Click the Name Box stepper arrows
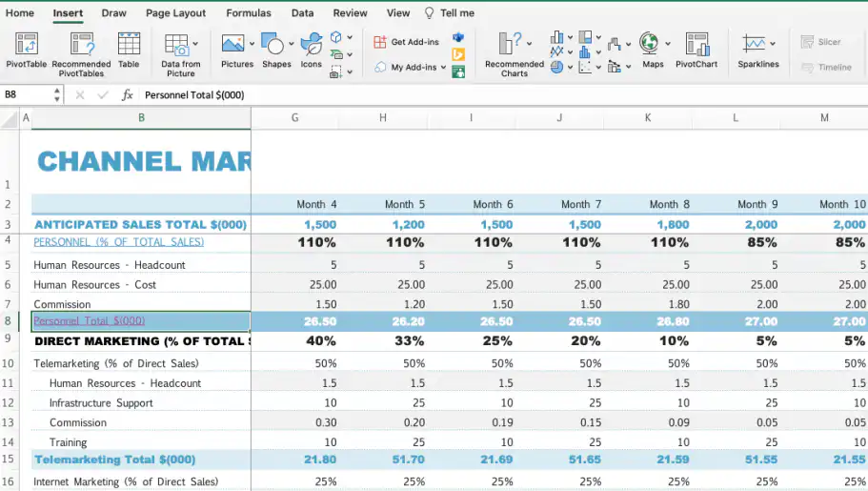Image resolution: width=868 pixels, height=491 pixels. (56, 94)
